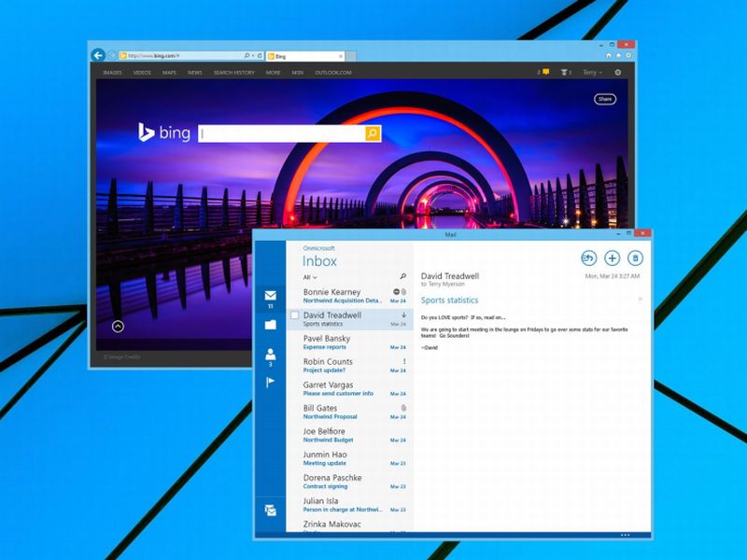
Task: Open Bing settings gear icon
Action: point(618,73)
